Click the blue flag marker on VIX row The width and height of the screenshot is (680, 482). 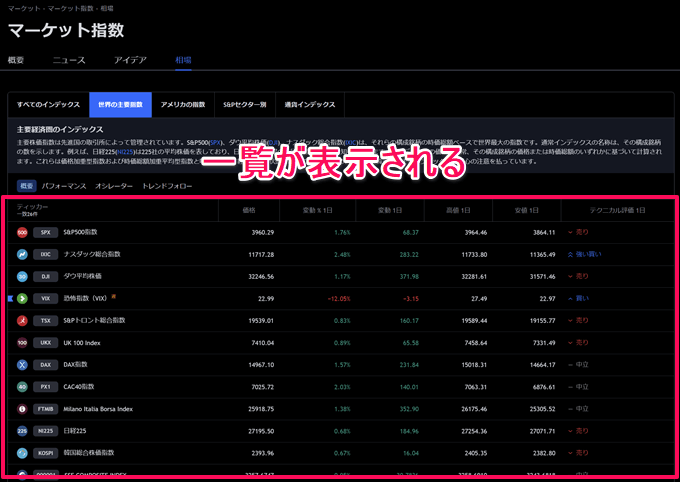pyautogui.click(x=10, y=298)
